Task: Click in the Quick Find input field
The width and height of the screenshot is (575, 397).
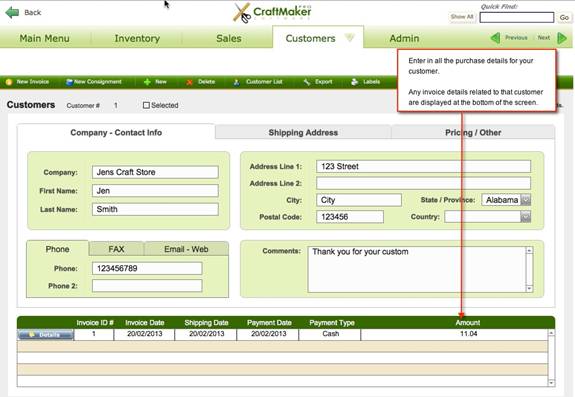Action: (x=517, y=17)
